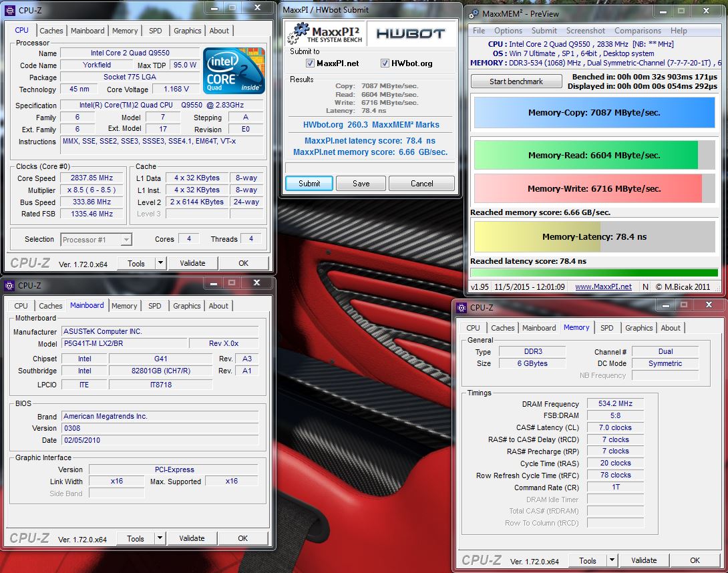Toggle the HWbot.org submit checkbox
The image size is (728, 573).
385,63
